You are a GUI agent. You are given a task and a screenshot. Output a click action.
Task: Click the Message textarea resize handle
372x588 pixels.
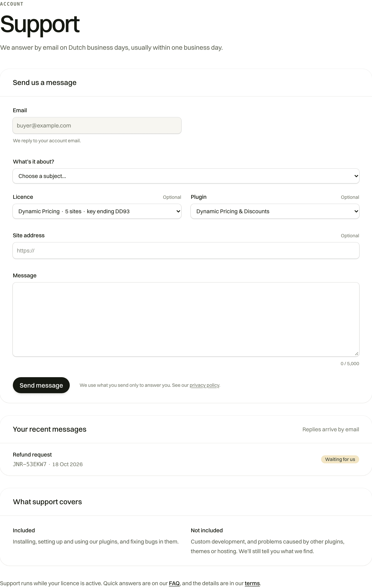tap(357, 354)
